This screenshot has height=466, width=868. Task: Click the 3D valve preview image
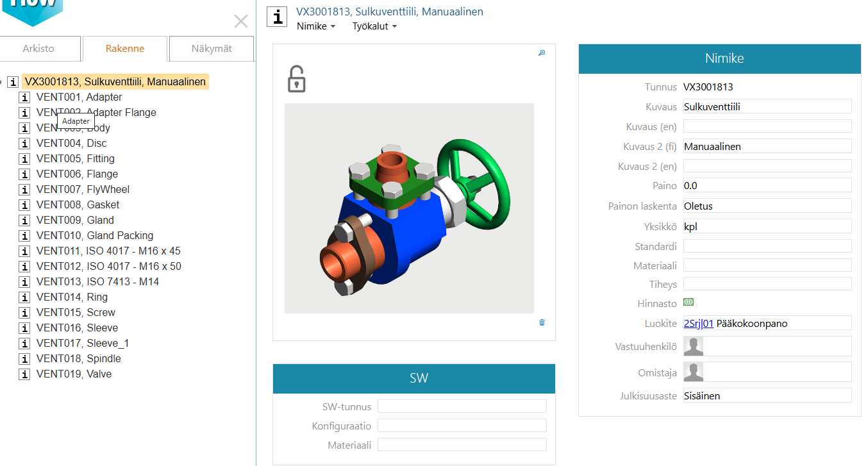point(409,208)
